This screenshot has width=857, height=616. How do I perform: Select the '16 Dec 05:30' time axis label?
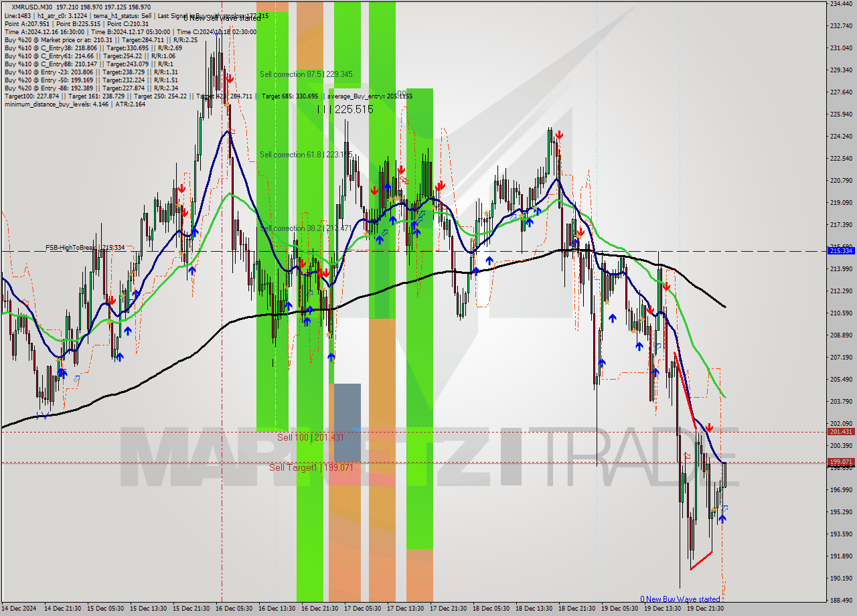point(234,609)
